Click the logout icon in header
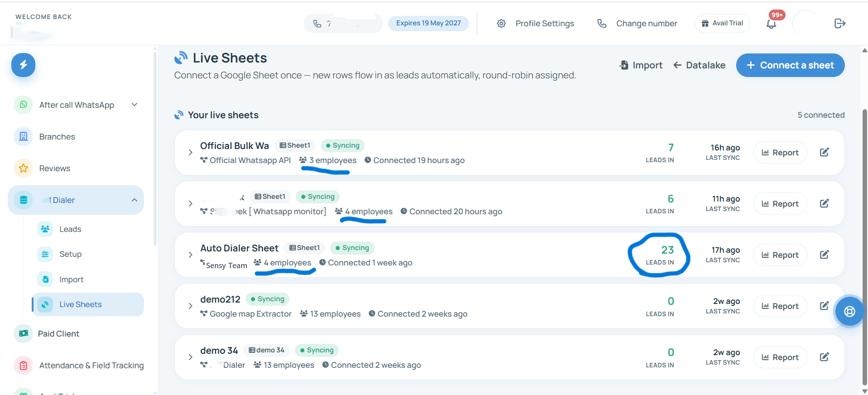This screenshot has width=868, height=395. (x=840, y=23)
